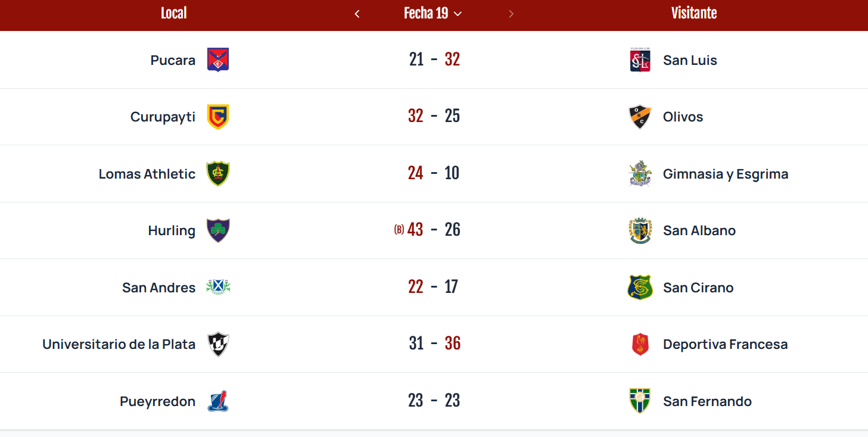The height and width of the screenshot is (437, 868).
Task: Click the San Luis club crest
Action: click(x=640, y=60)
